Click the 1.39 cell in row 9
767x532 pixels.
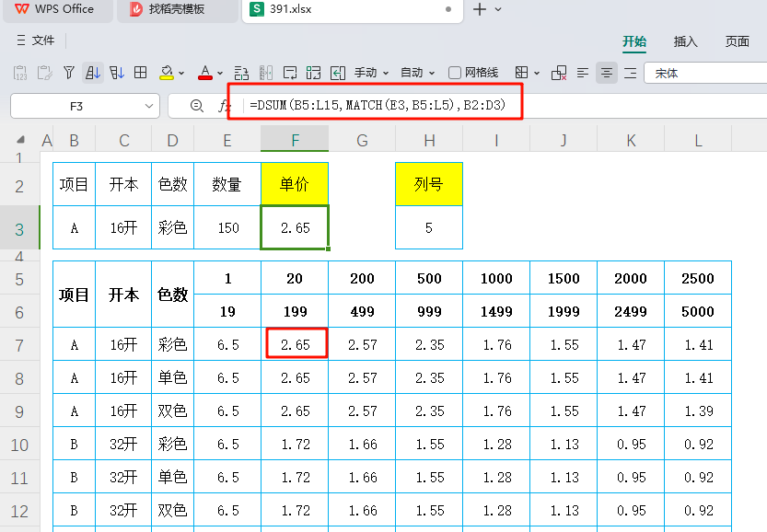698,411
